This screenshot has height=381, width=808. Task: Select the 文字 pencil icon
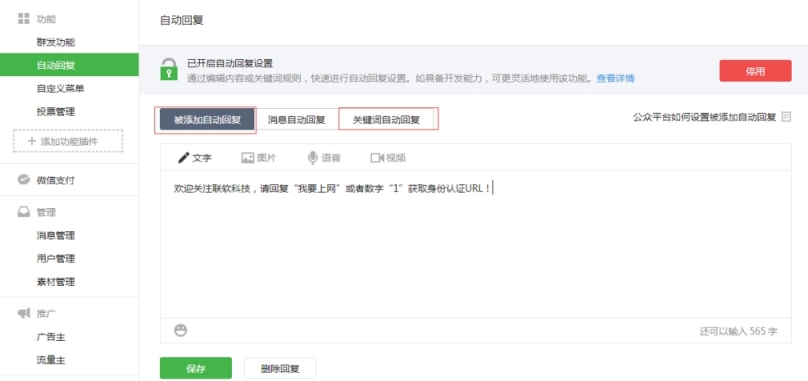click(183, 158)
